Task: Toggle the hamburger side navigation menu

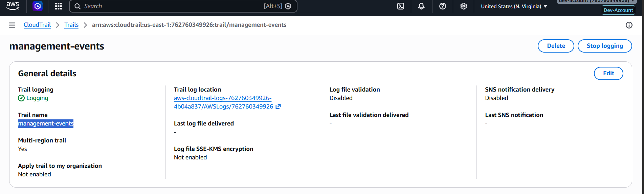Action: [12, 25]
